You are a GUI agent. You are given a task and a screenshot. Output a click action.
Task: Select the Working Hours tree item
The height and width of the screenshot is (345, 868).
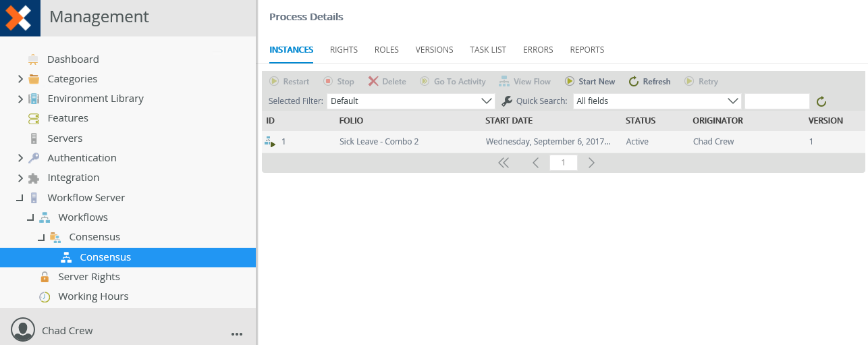(x=93, y=296)
